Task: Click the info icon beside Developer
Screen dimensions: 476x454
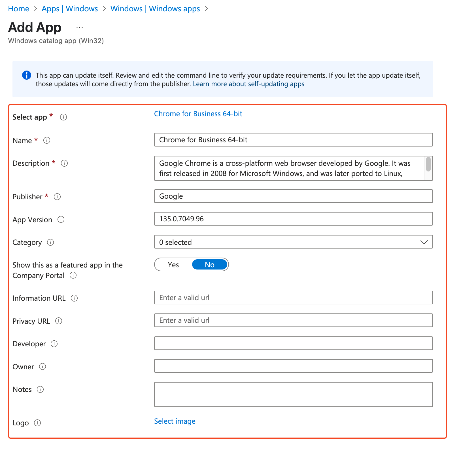Action: pyautogui.click(x=54, y=344)
